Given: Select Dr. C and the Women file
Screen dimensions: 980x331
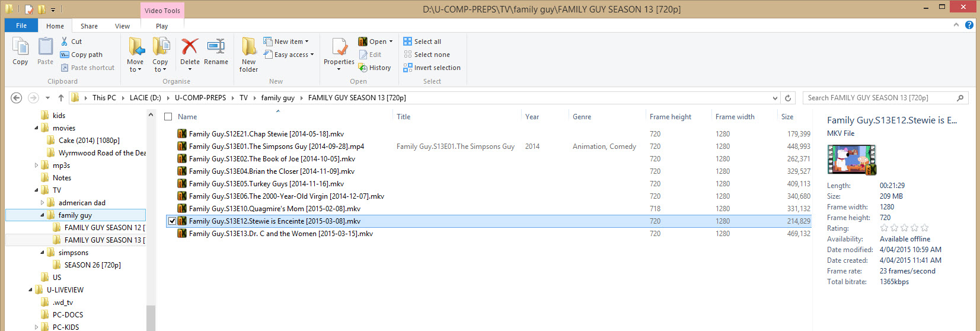Looking at the screenshot, I should coord(281,233).
